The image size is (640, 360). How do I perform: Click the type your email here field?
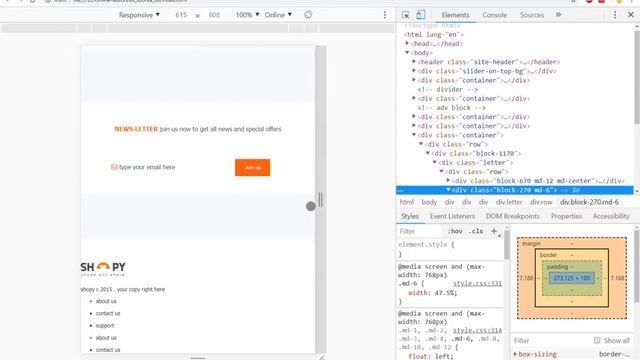click(x=147, y=167)
